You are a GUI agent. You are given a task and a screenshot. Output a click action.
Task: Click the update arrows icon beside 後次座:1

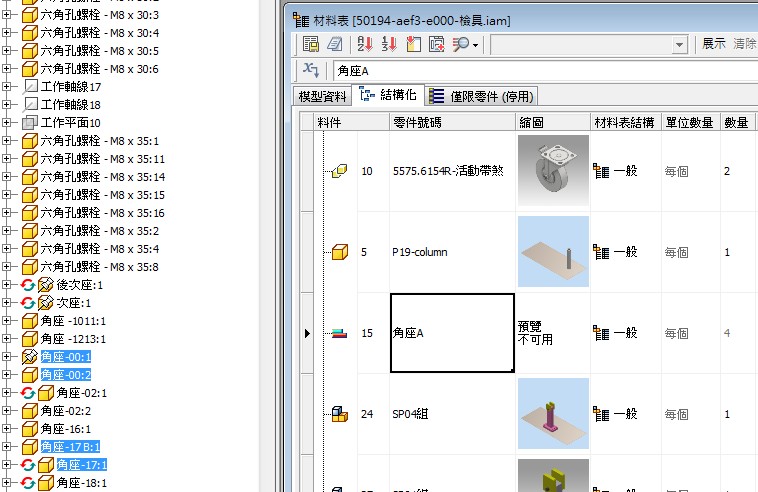(28, 285)
